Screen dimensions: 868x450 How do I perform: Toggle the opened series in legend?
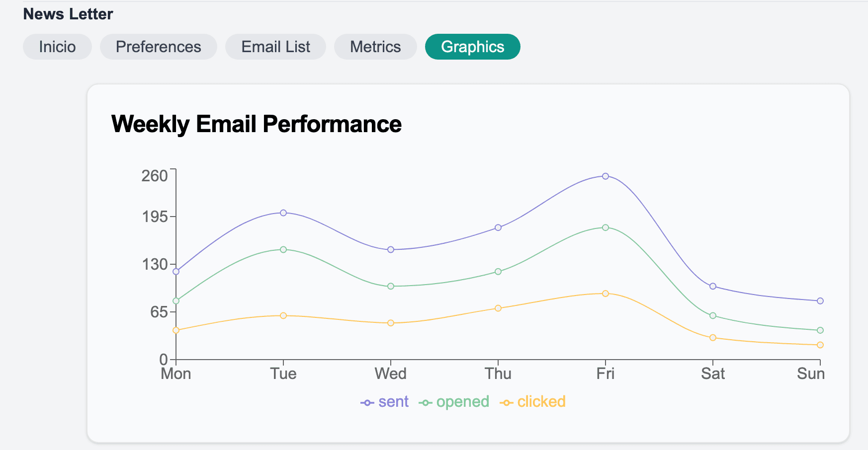(454, 402)
